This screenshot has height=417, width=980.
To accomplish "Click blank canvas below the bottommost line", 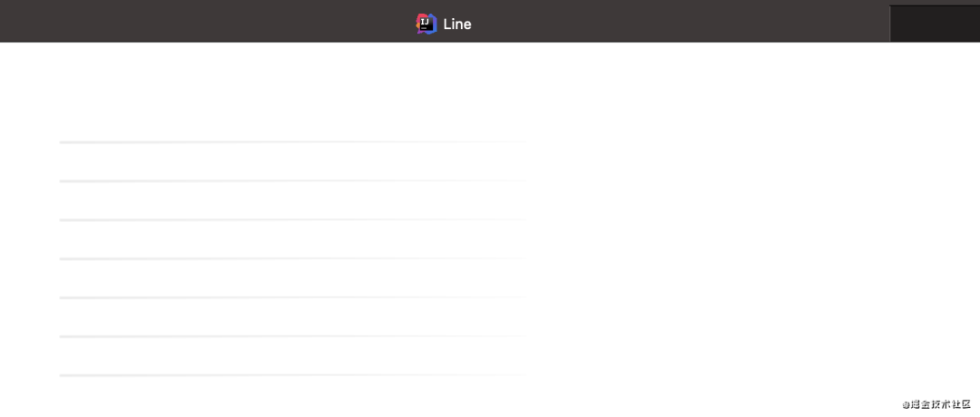I will click(x=290, y=397).
